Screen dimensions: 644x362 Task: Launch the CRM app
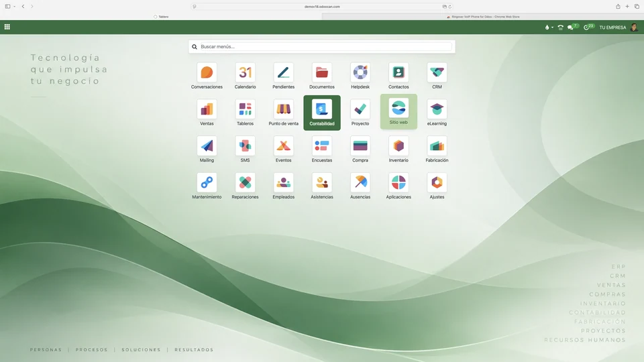437,76
